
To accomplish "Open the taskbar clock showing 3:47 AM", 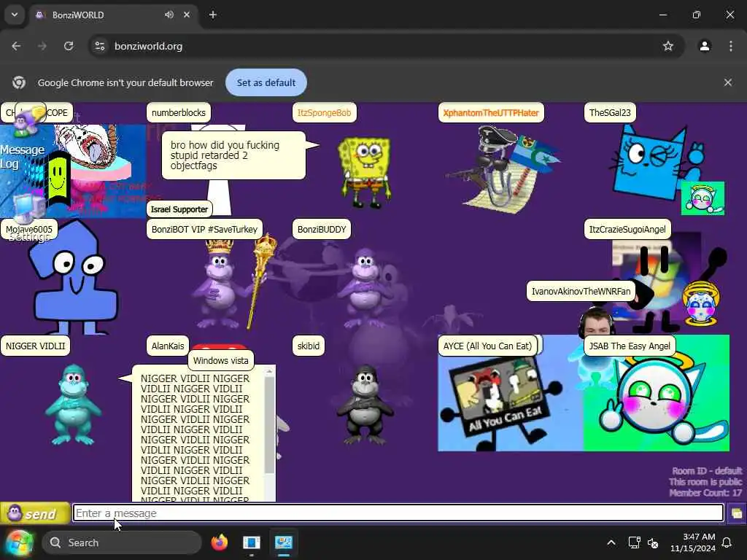I will pos(693,542).
